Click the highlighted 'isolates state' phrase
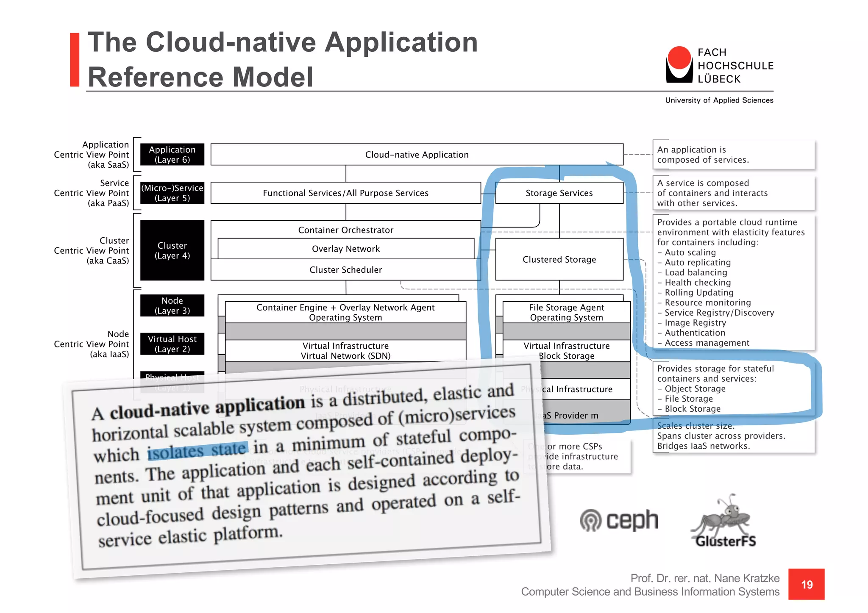 197,450
